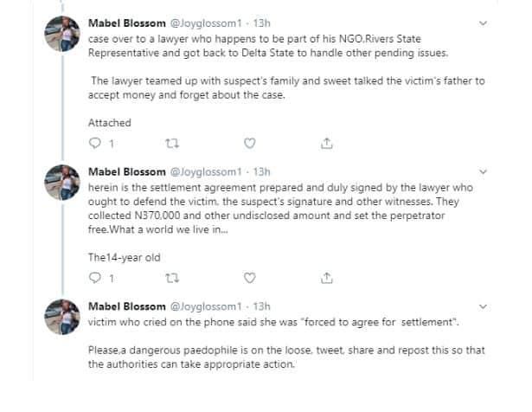Like the settlement agreement tweet
This screenshot has height=412, width=532.
[x=249, y=278]
